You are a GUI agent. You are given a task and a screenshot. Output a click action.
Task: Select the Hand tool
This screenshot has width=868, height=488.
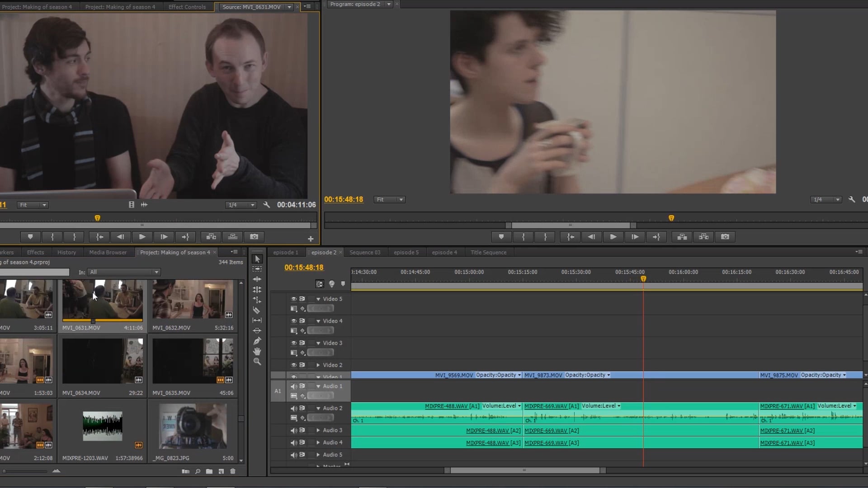[x=257, y=352]
